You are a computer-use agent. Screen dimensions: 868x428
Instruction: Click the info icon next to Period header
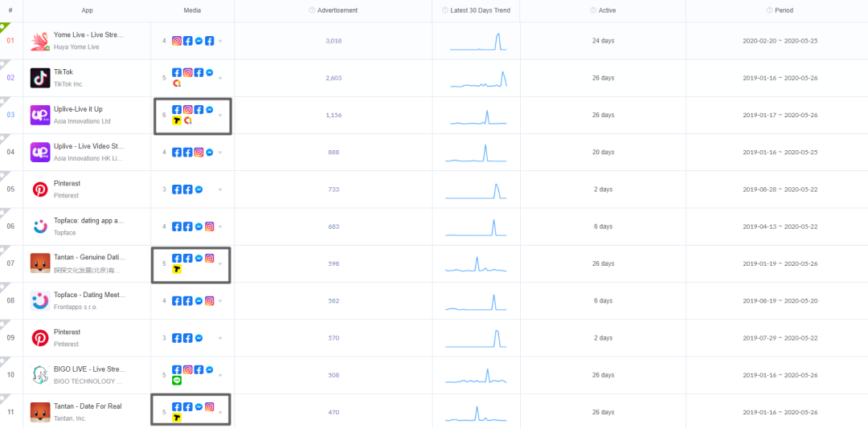pos(768,10)
